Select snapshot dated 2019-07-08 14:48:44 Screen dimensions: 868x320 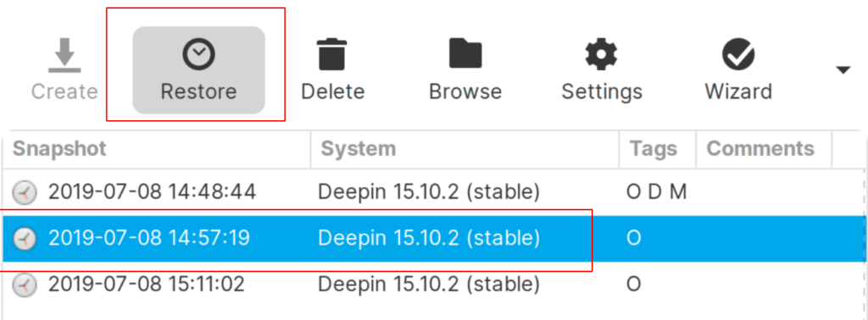coord(434,192)
